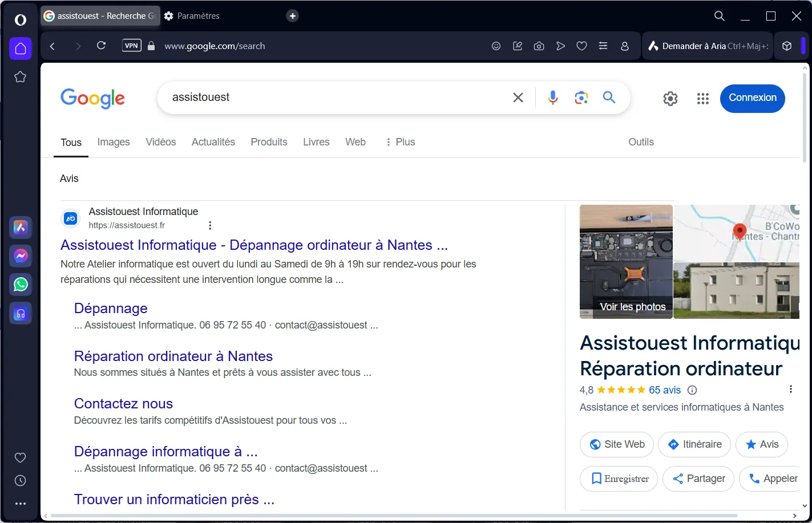This screenshot has width=812, height=523.
Task: Click the Google logo
Action: point(92,98)
